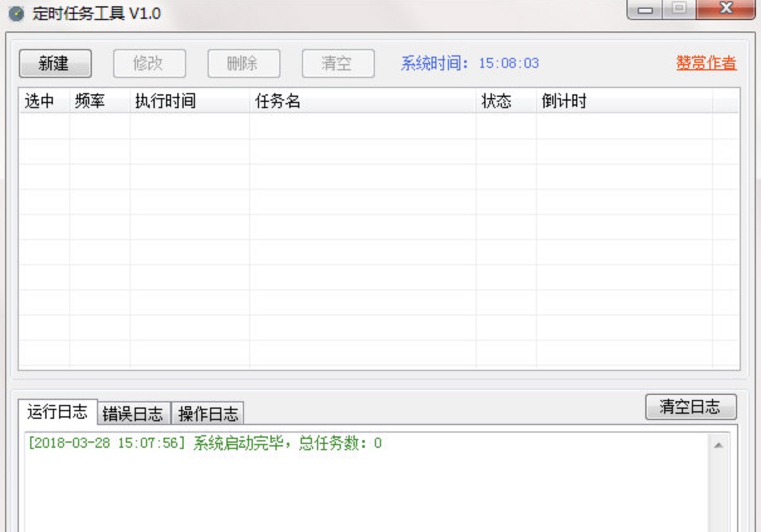Click the log scrollbar up arrow
The height and width of the screenshot is (532, 761).
pyautogui.click(x=718, y=445)
